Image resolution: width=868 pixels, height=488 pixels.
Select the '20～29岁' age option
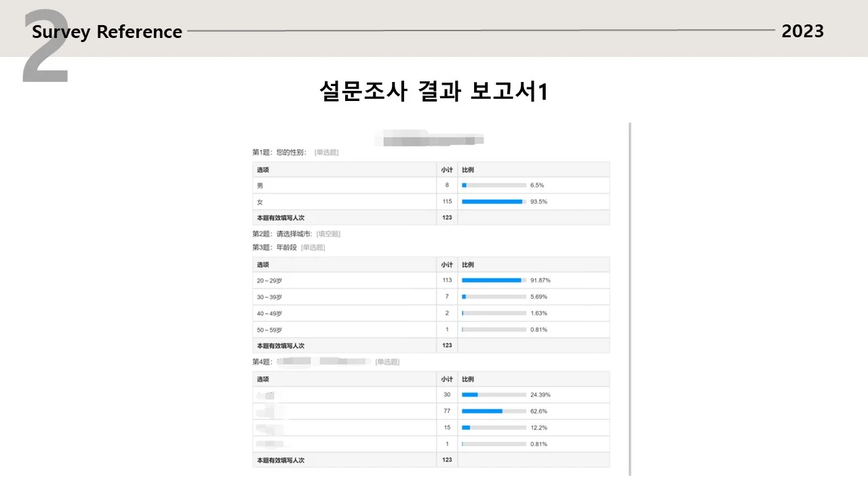[x=269, y=281]
